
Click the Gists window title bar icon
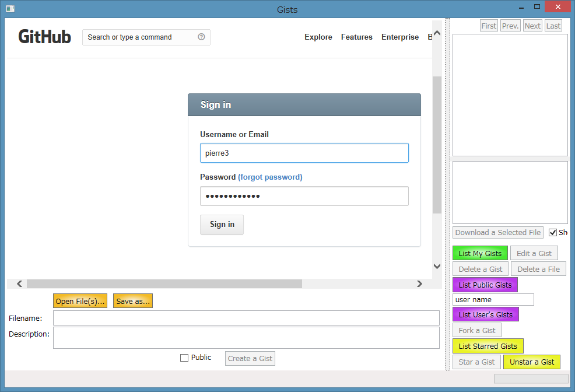click(x=10, y=8)
